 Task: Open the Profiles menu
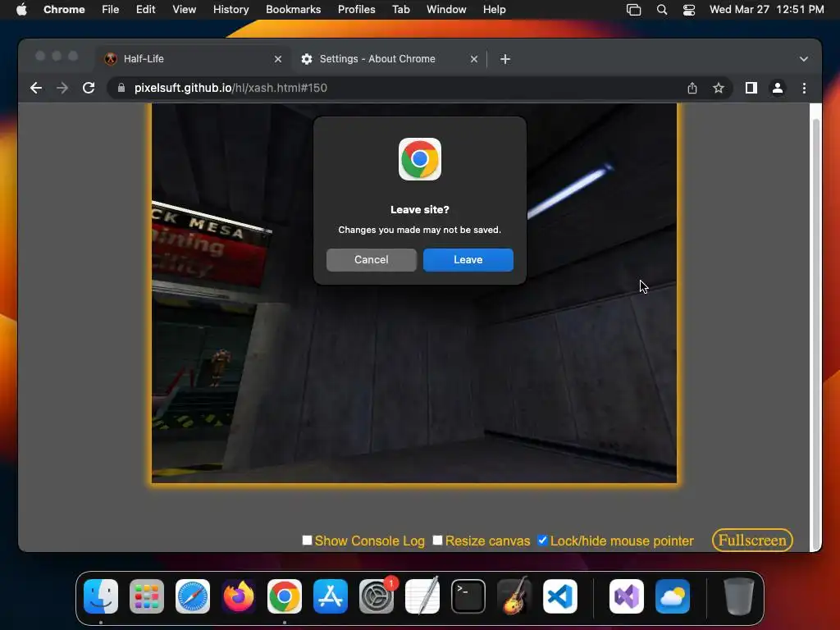click(356, 10)
